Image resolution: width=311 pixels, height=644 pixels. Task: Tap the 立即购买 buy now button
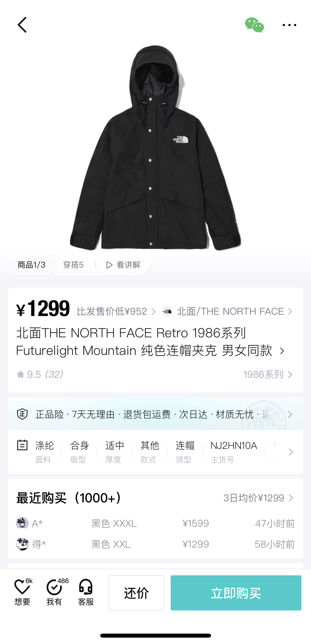(236, 593)
